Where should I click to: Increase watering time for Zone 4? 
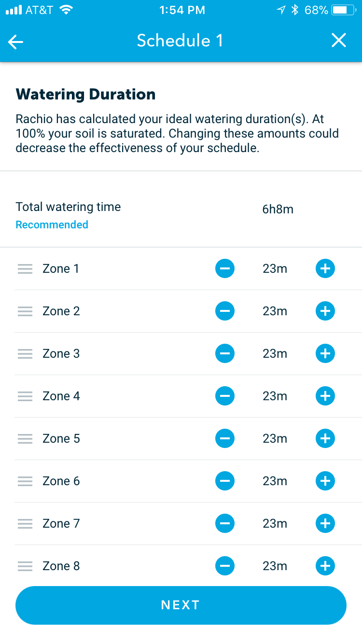325,396
